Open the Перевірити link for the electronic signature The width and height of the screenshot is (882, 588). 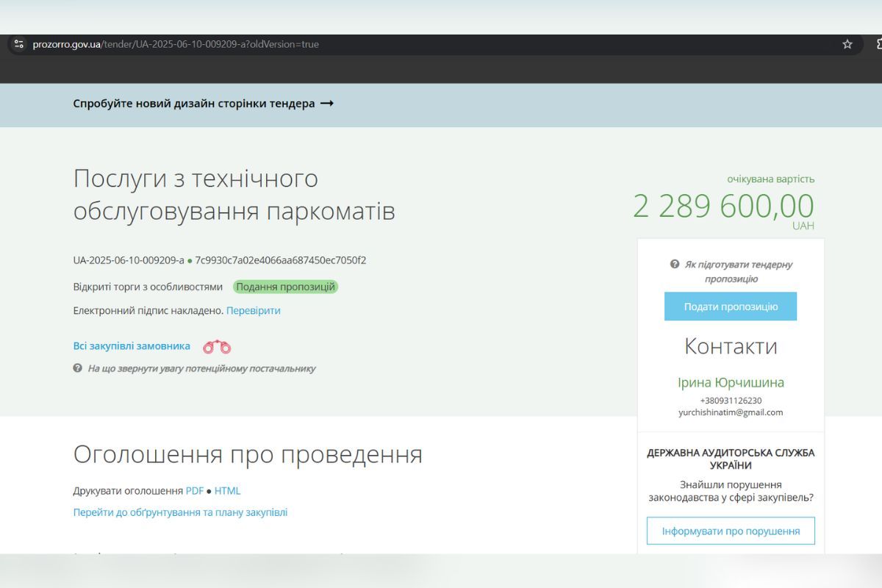click(x=254, y=310)
